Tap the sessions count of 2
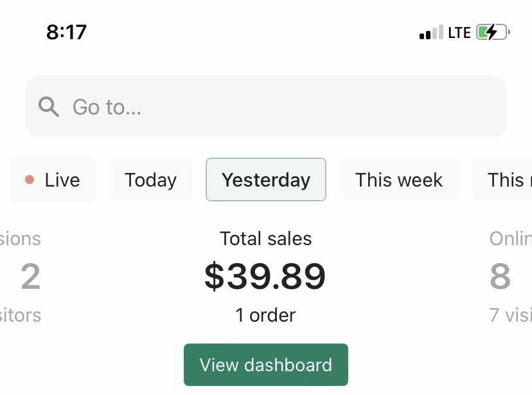 (31, 277)
